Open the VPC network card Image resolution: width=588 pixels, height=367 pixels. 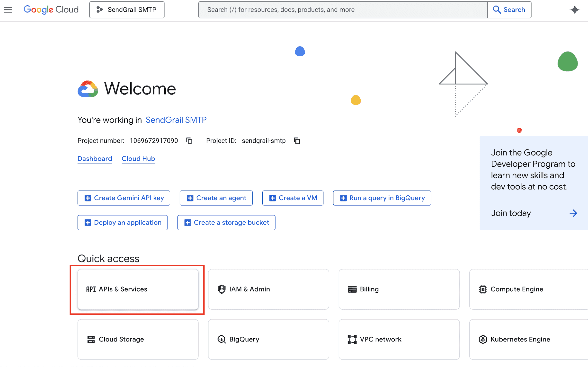(x=399, y=339)
